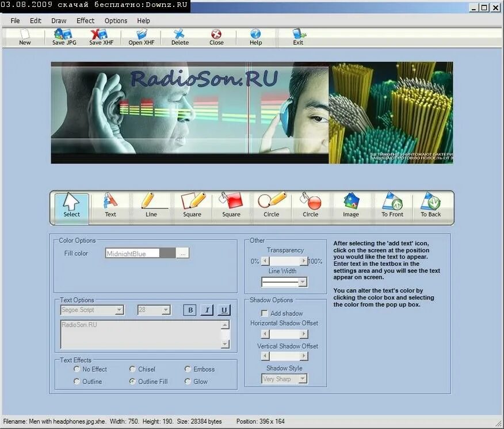Click the RadioSon.RU title on banner
Viewport: 504px width, 429px height.
point(204,78)
